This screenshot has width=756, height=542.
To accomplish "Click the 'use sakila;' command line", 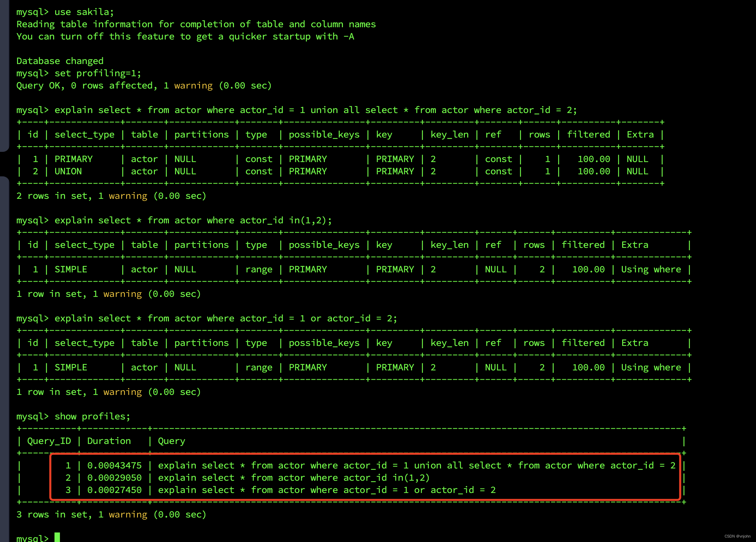I will pyautogui.click(x=65, y=12).
